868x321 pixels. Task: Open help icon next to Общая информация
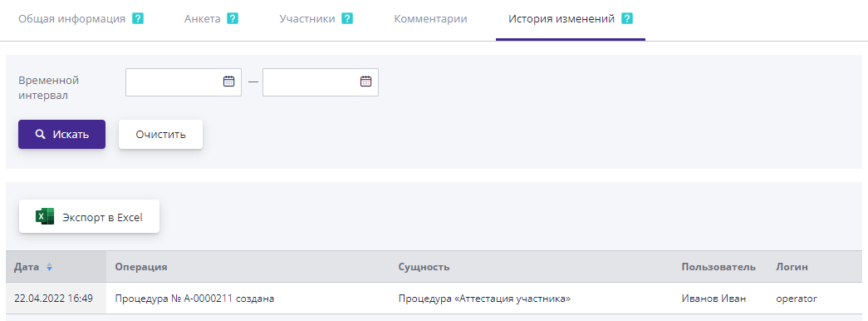click(139, 19)
